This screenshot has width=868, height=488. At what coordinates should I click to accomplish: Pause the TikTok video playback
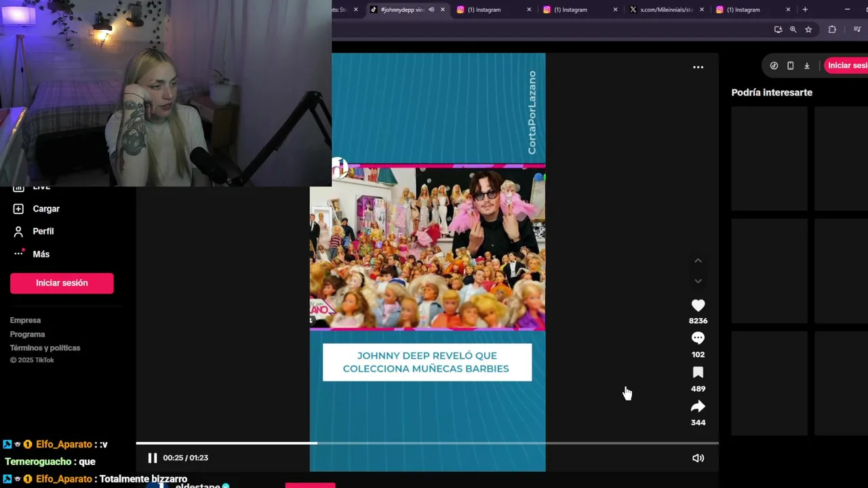pyautogui.click(x=152, y=458)
